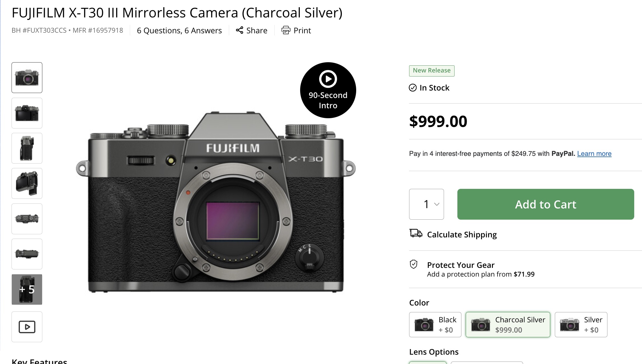Open the video thumbnail in the sidebar
The width and height of the screenshot is (642, 364).
27,327
